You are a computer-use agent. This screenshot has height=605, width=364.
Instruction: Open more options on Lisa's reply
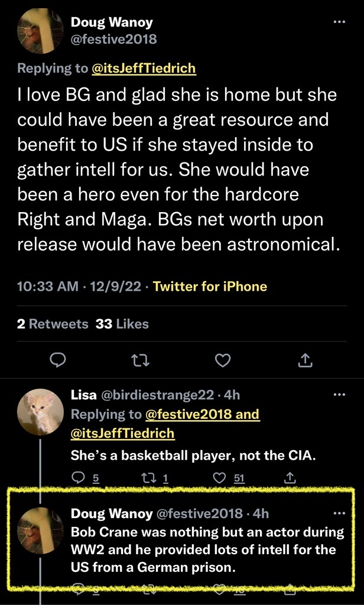coord(339,395)
